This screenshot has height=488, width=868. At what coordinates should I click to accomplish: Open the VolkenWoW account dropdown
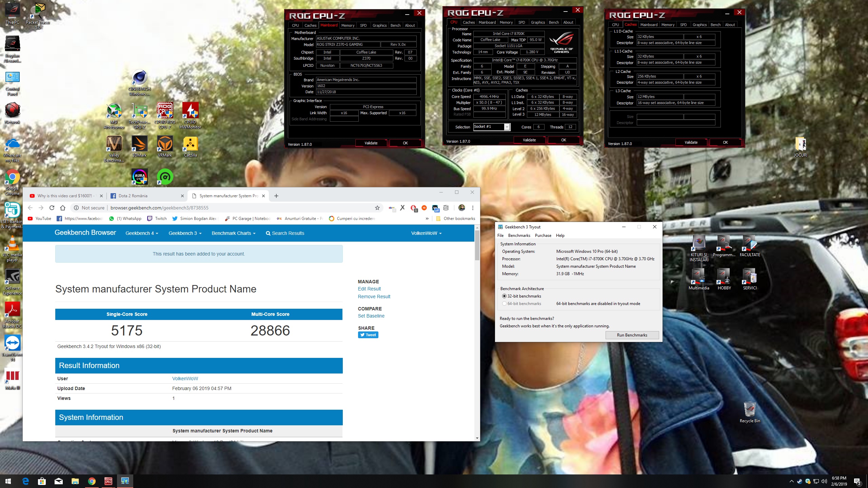(x=426, y=233)
